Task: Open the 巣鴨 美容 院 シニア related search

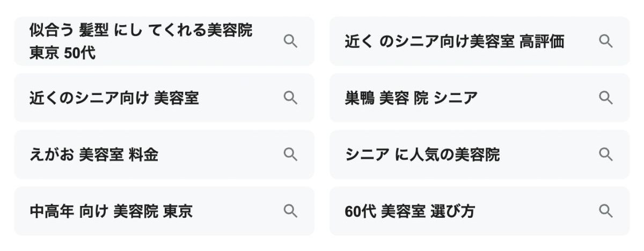Action: [x=411, y=98]
